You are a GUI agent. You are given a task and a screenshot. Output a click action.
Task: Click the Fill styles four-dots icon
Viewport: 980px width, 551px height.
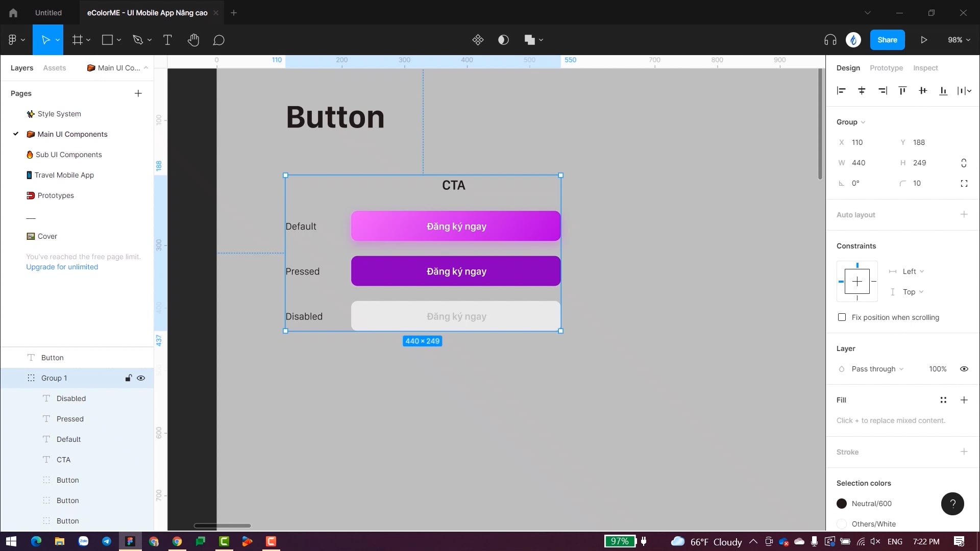tap(943, 400)
